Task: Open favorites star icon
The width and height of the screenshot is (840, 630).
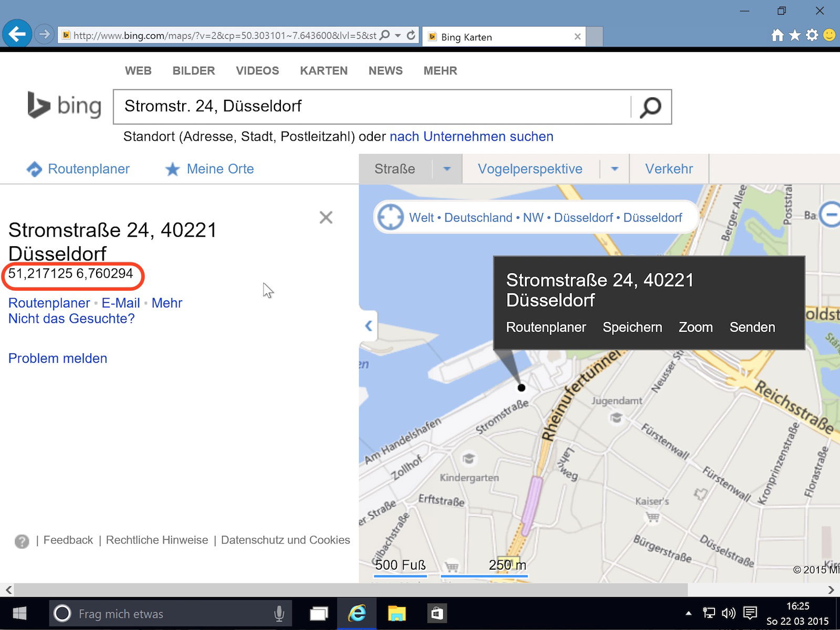Action: click(x=795, y=35)
